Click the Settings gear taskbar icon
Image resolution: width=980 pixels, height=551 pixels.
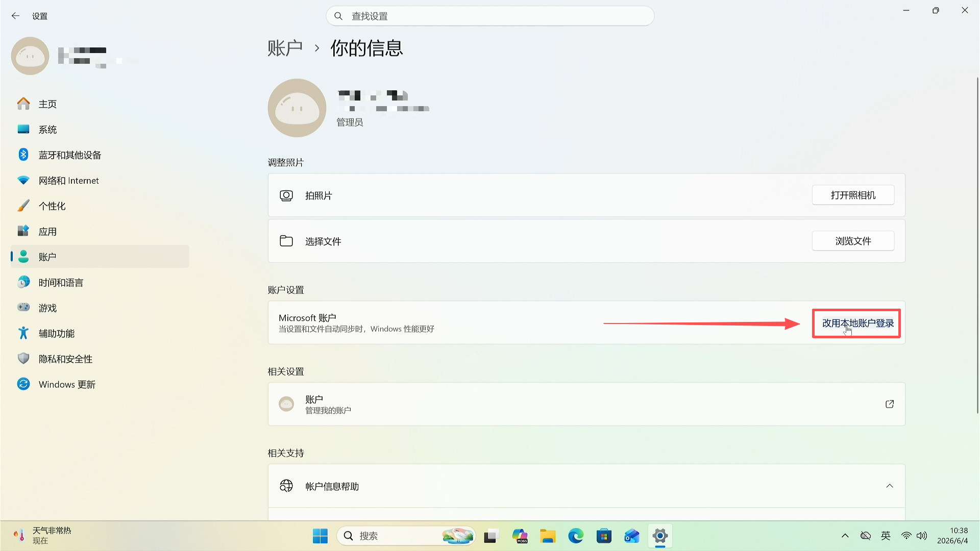(x=660, y=536)
